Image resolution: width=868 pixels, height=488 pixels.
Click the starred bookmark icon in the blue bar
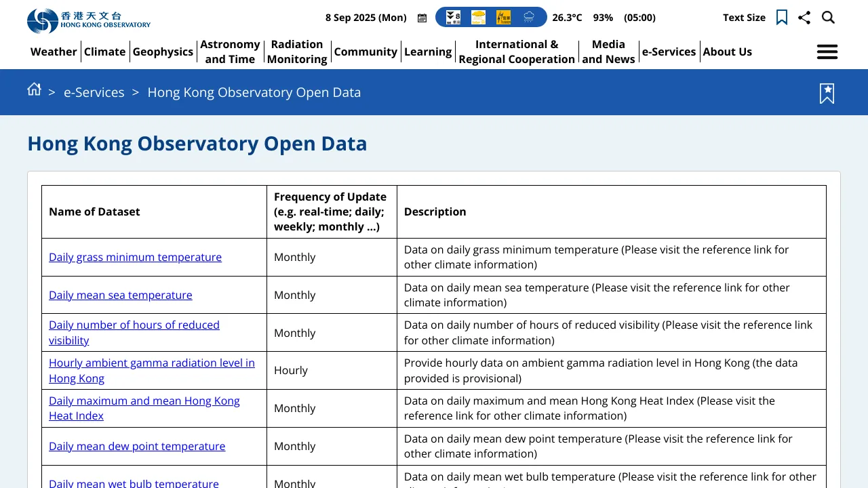827,94
